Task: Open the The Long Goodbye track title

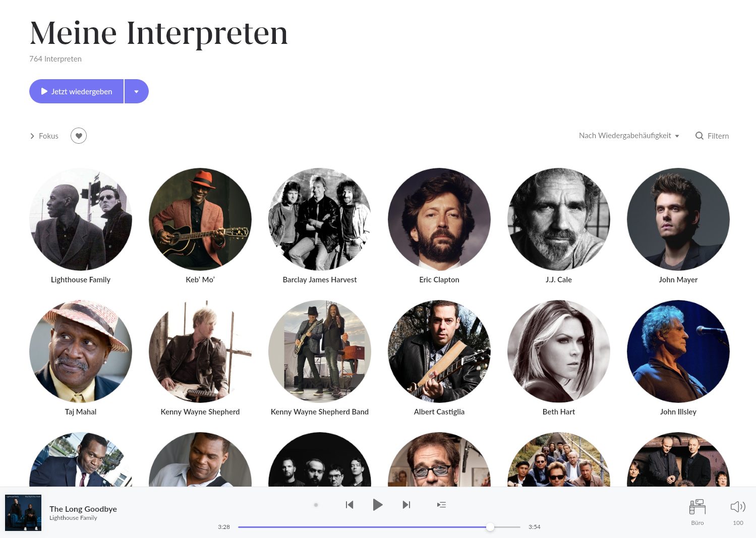Action: 83,509
